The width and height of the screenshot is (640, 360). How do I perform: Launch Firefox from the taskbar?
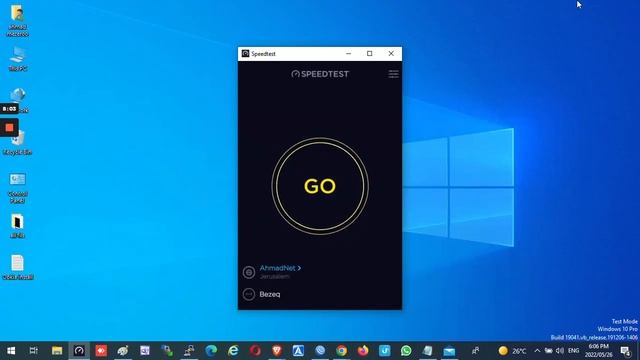click(x=363, y=351)
